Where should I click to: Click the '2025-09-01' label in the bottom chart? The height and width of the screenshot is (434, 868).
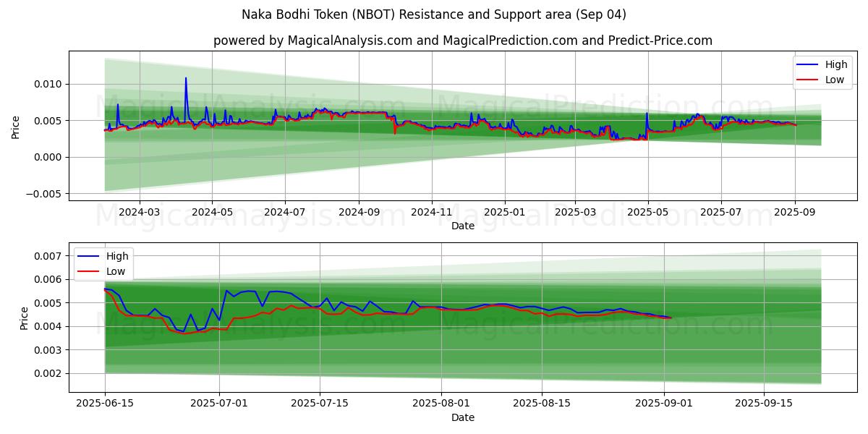664,404
